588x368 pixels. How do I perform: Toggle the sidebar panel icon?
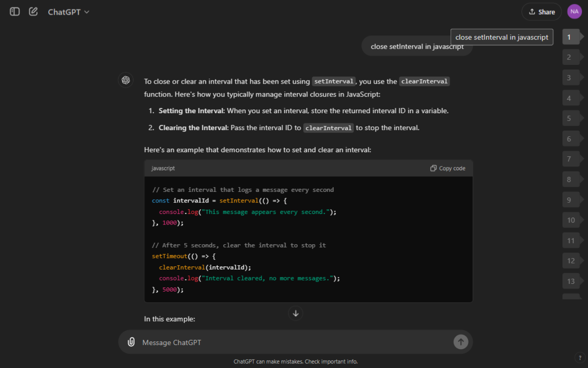15,11
